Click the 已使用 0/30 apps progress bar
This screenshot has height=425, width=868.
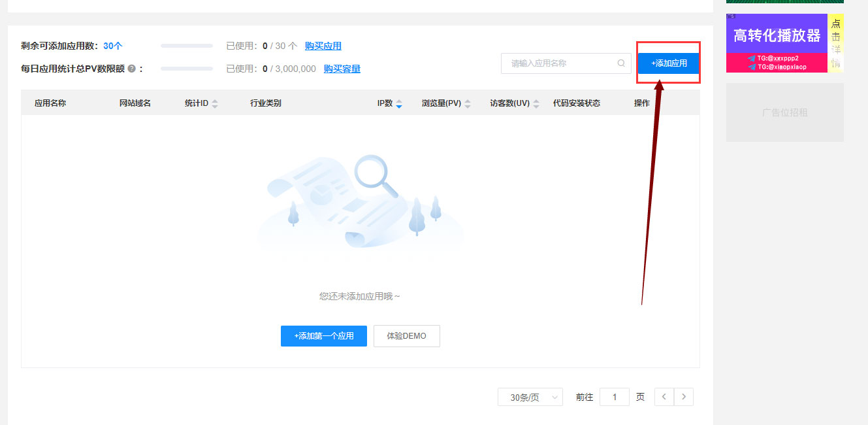(187, 46)
